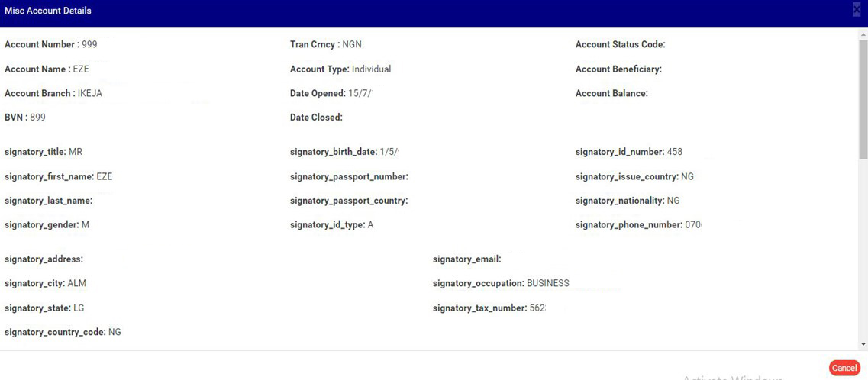Select the signatory_id_number value 458
Viewport: 868px width, 380px height.
point(674,152)
